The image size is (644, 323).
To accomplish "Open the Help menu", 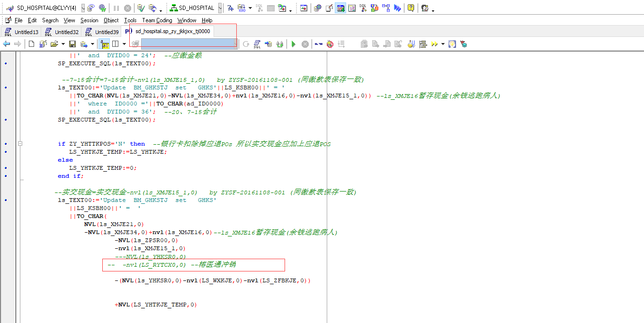I will pos(207,20).
